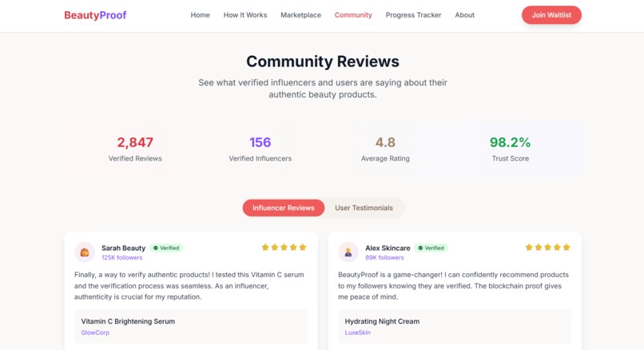Select the Influencer Reviews tab

(284, 208)
